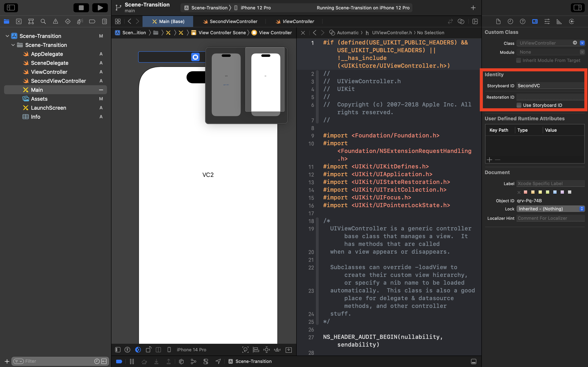The height and width of the screenshot is (367, 588).
Task: Click the Stop button in the toolbar
Action: [x=81, y=8]
